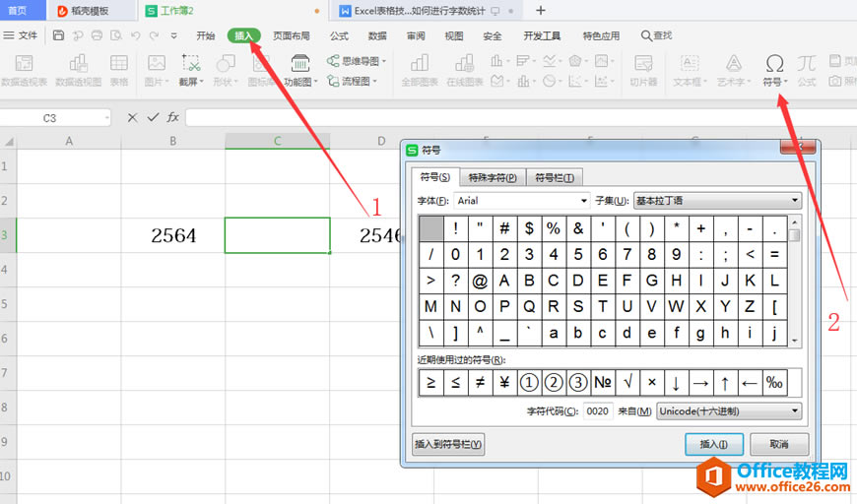Expand the Symbol (符号) ribbon dropdown arrow
This screenshot has height=504, width=857.
point(785,83)
